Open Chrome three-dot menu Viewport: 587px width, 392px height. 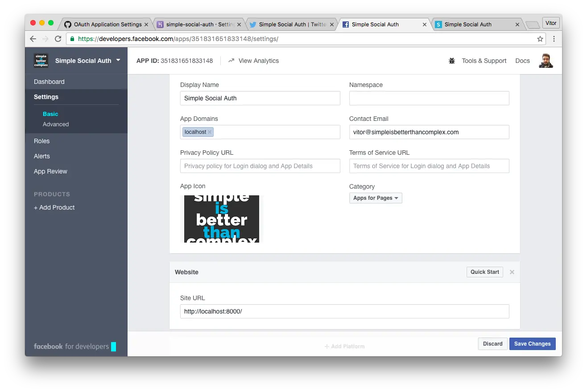click(554, 39)
